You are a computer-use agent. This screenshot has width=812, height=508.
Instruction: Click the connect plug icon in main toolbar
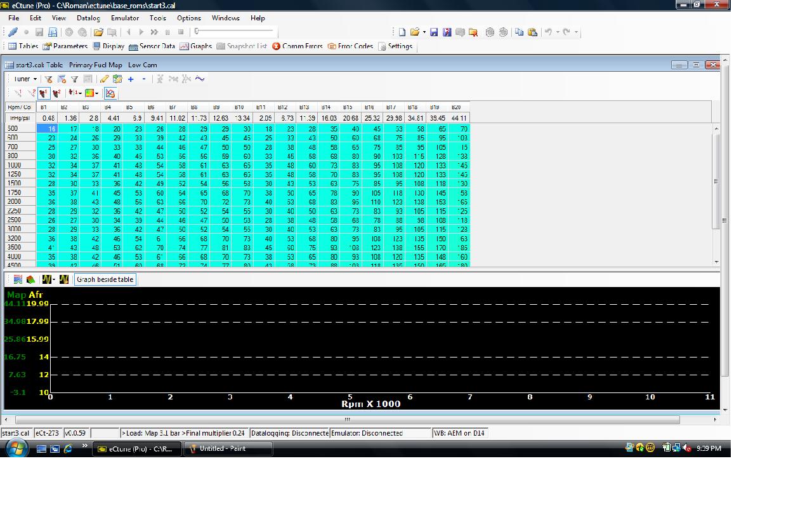coord(13,32)
